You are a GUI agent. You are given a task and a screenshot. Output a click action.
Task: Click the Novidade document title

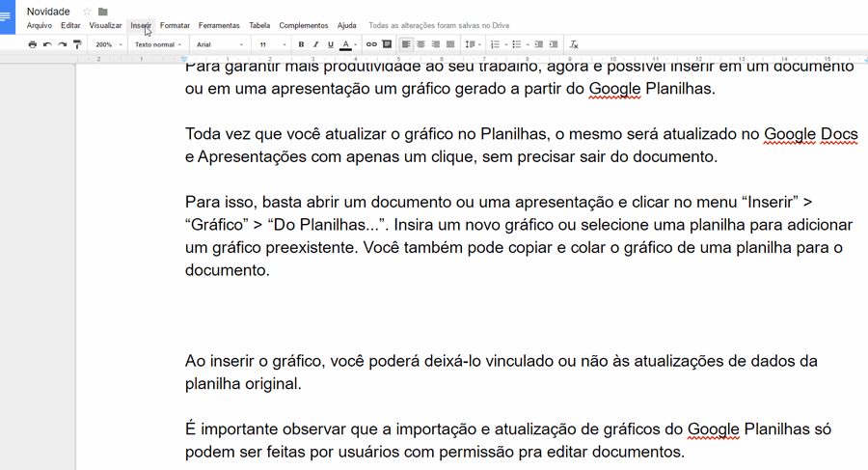pos(48,12)
